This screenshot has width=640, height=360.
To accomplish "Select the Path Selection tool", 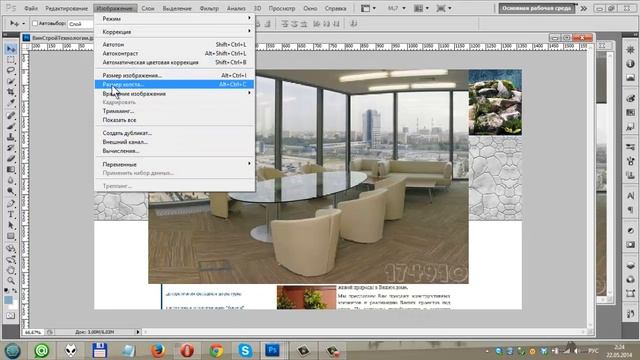I will tap(11, 225).
